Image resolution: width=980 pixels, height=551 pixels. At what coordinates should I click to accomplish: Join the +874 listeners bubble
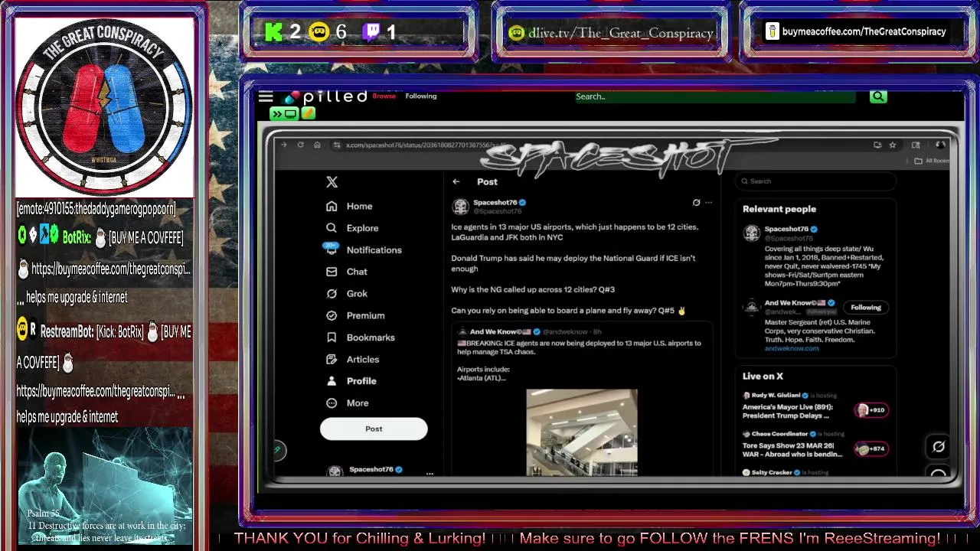click(x=871, y=449)
